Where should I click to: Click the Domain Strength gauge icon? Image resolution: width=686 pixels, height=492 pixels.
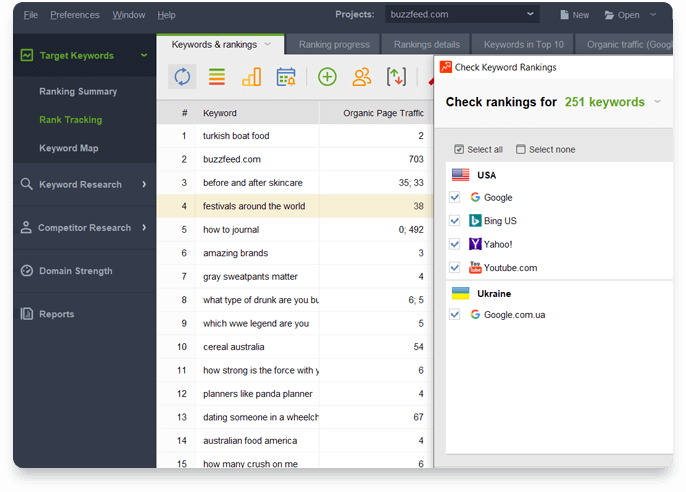pos(27,271)
